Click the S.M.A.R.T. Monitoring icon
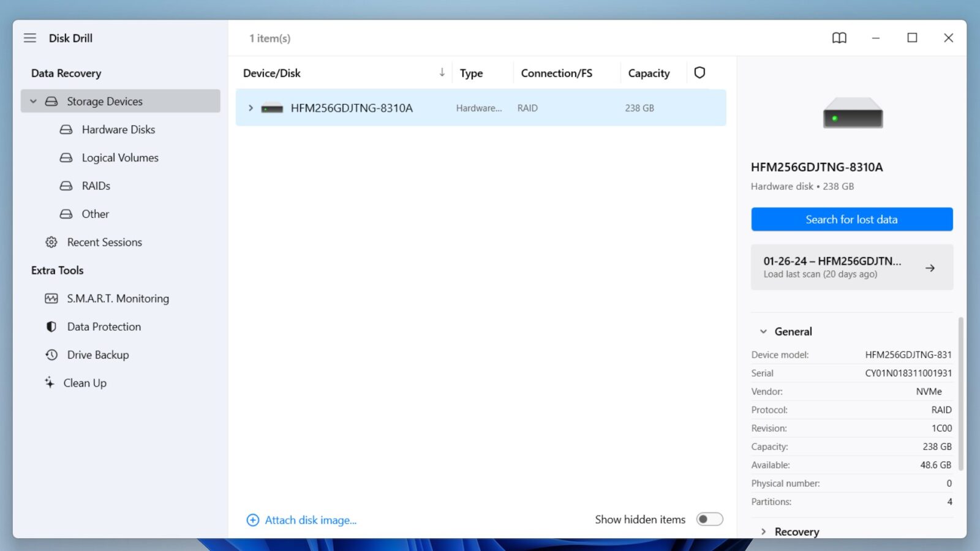The image size is (980, 551). (x=51, y=299)
